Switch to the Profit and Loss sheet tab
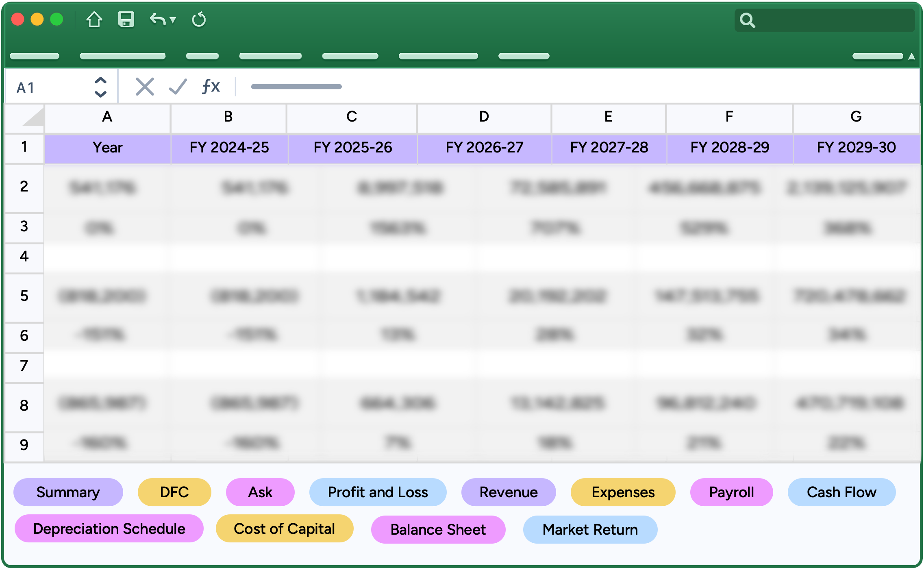Screen dimensions: 924x568 [x=378, y=492]
